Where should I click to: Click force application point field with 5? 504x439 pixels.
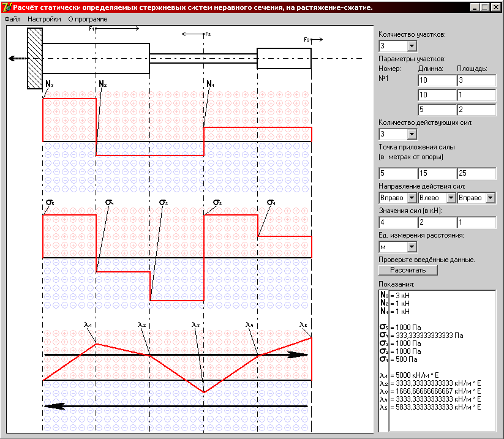coord(398,173)
